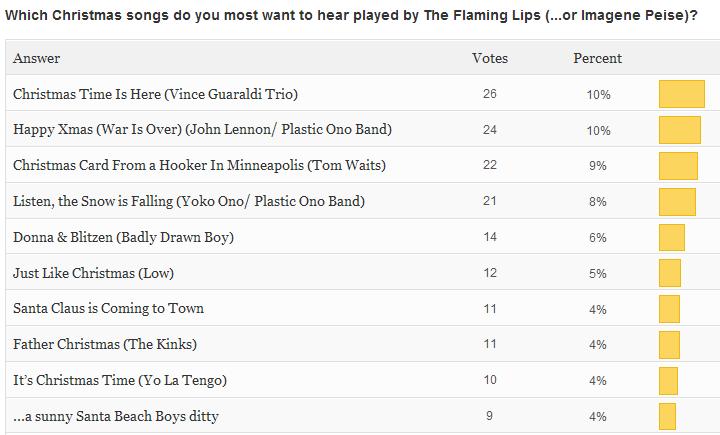The width and height of the screenshot is (720, 435).
Task: Click Listen, the Snow is Falling answer
Action: click(x=189, y=202)
